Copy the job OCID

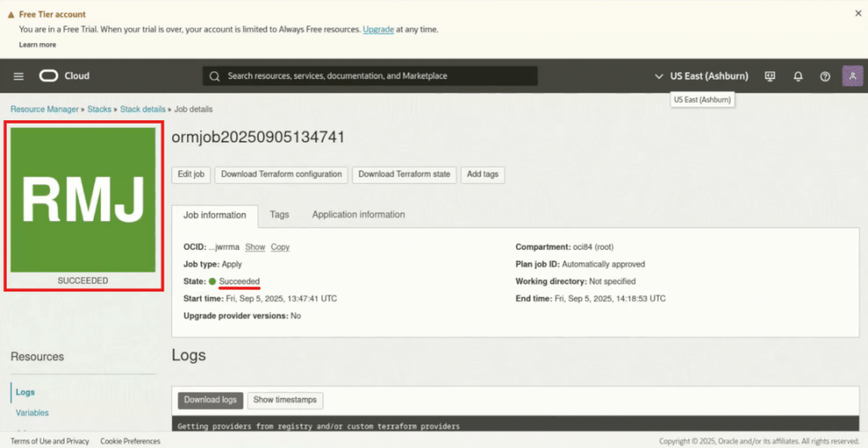click(280, 247)
